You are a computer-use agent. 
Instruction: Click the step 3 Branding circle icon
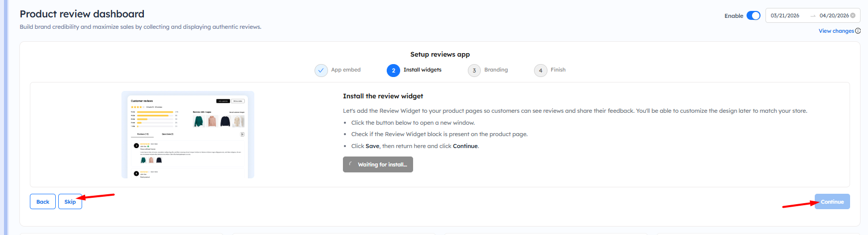474,71
